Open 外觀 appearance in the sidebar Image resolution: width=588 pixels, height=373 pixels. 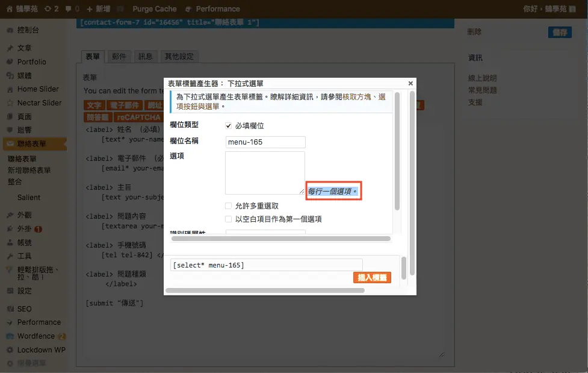tap(25, 215)
